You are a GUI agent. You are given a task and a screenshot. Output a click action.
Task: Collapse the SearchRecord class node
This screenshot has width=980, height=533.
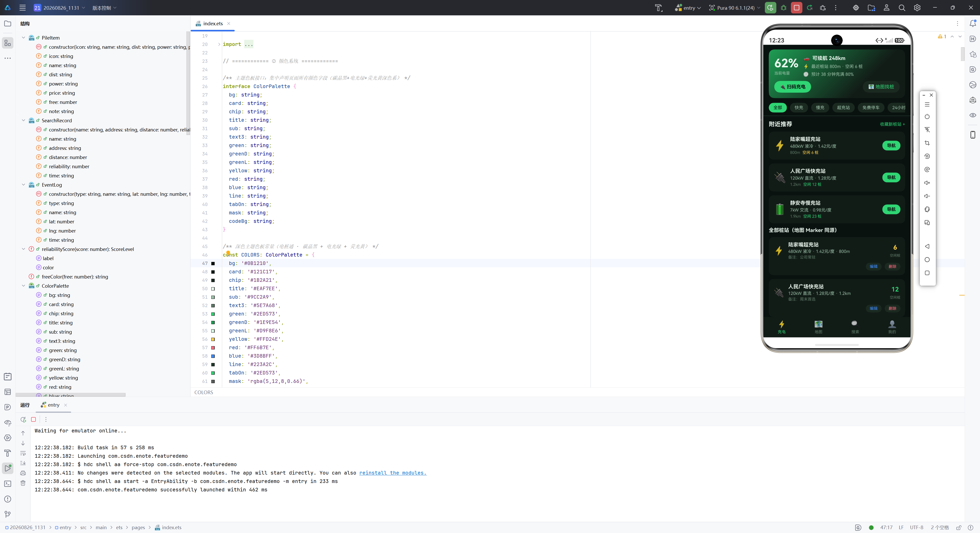(x=23, y=120)
